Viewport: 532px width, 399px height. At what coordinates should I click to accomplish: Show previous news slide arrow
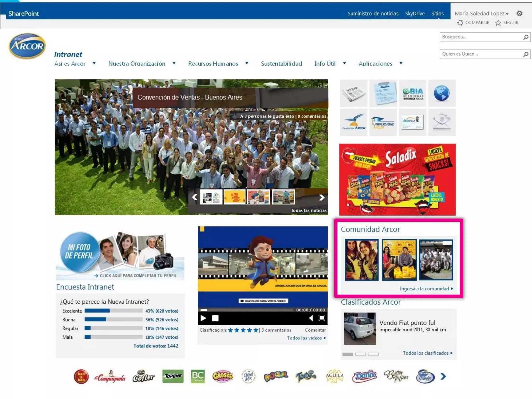194,197
